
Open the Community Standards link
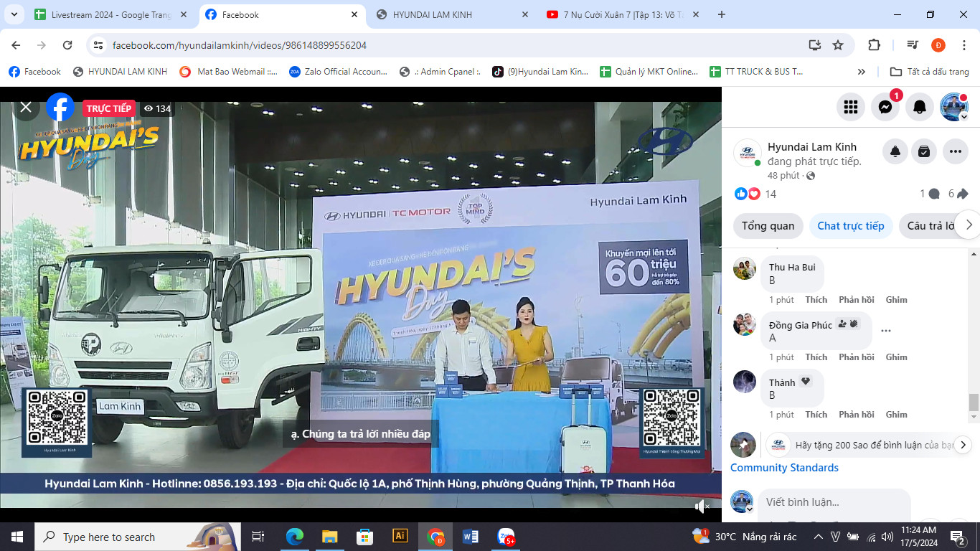(784, 468)
